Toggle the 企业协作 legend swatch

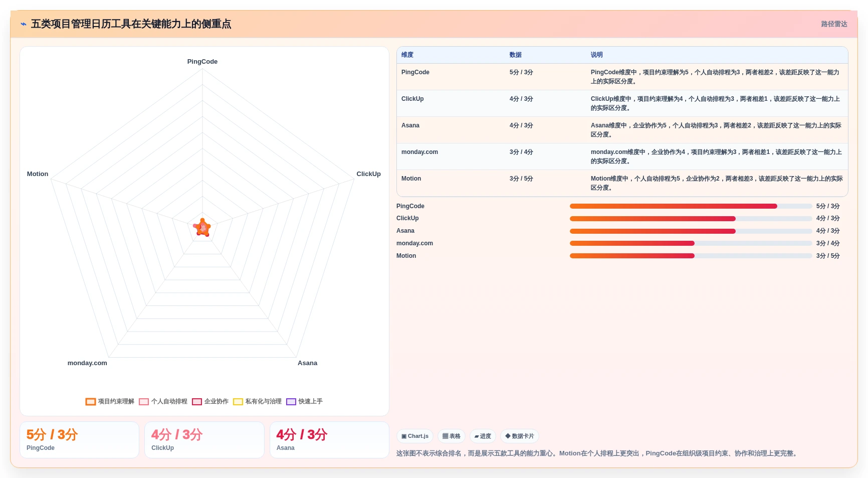(197, 402)
